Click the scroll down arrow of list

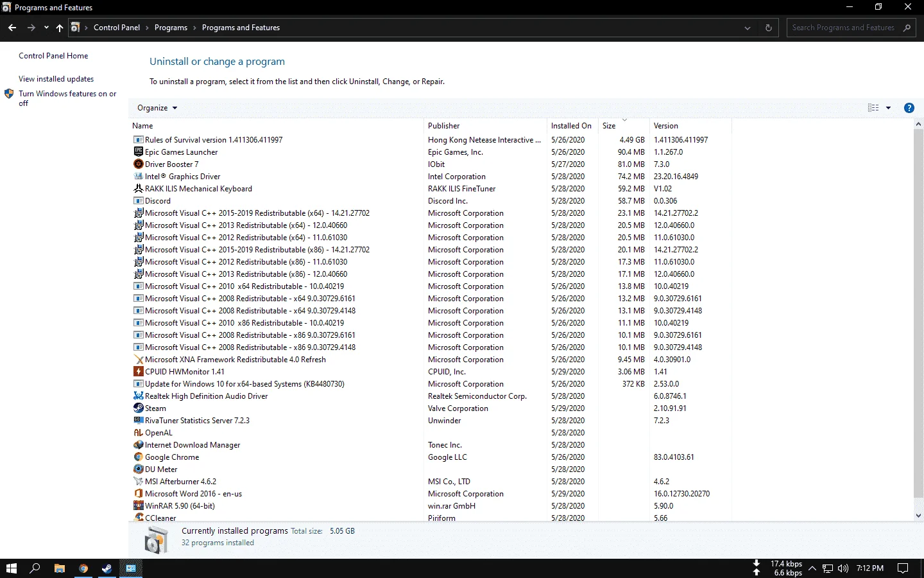click(x=918, y=515)
